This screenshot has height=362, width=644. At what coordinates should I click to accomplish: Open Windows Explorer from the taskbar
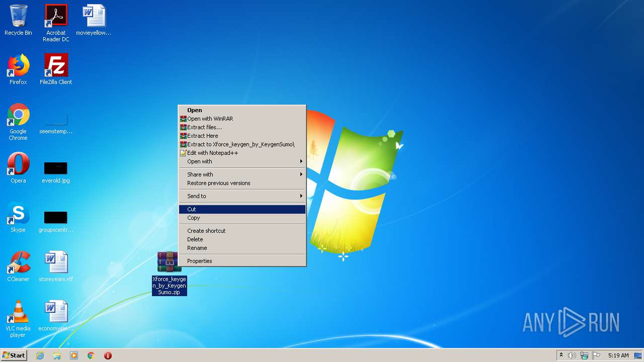(57, 355)
